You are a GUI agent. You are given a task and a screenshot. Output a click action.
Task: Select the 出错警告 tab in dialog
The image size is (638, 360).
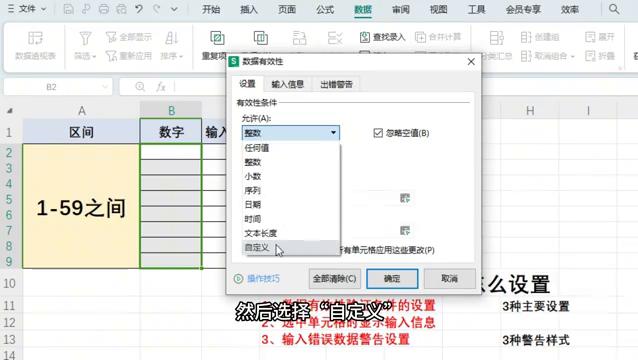336,84
